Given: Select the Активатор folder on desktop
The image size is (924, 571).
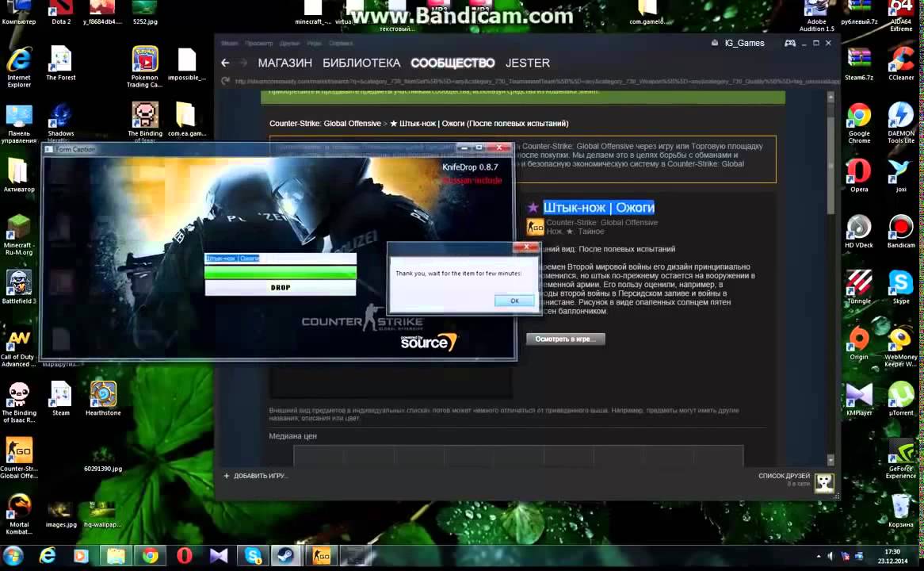Looking at the screenshot, I should (19, 176).
